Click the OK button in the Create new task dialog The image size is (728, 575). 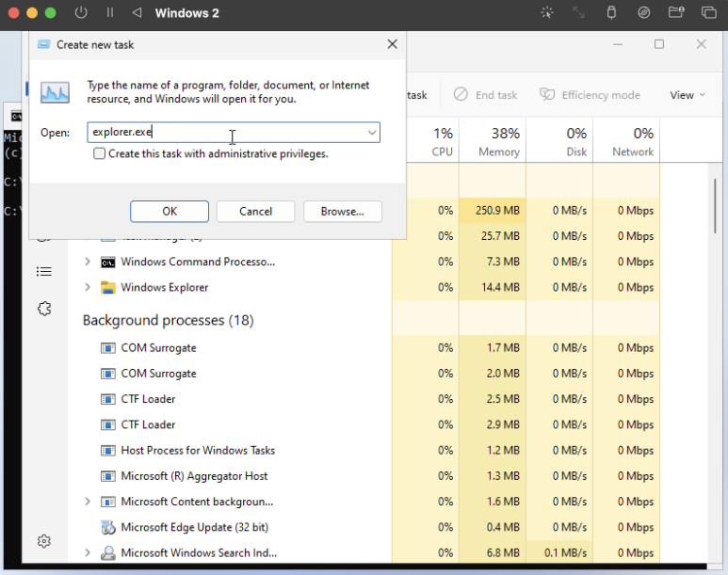[169, 211]
